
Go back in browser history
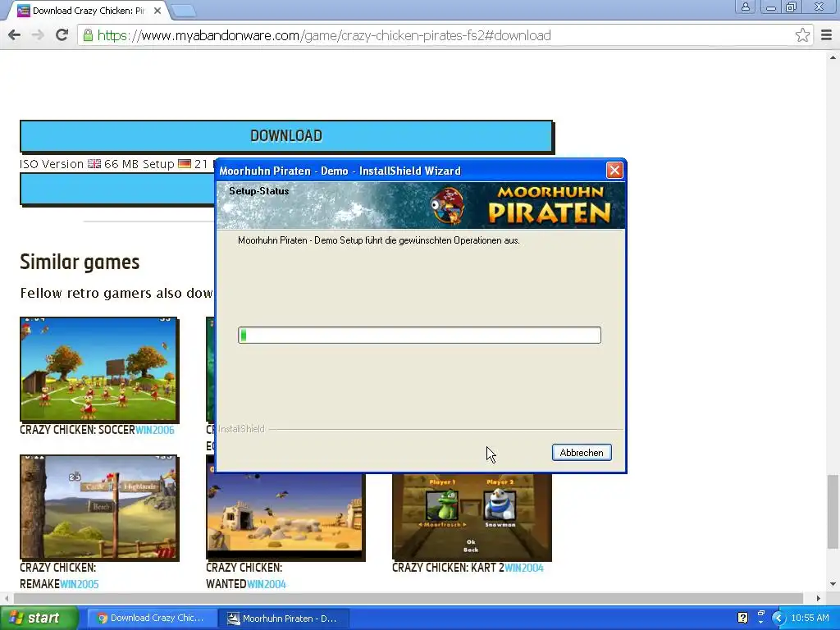(15, 35)
